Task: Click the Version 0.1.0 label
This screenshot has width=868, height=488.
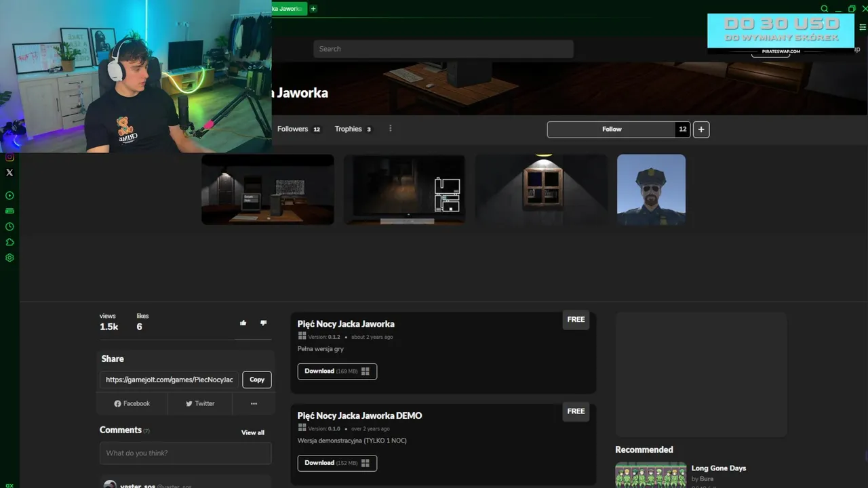Action: (x=324, y=428)
